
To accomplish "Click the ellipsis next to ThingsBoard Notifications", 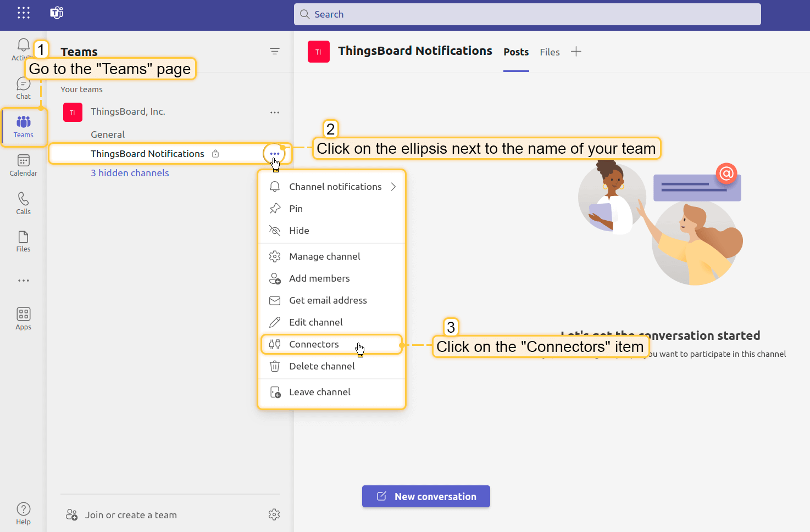I will [275, 154].
